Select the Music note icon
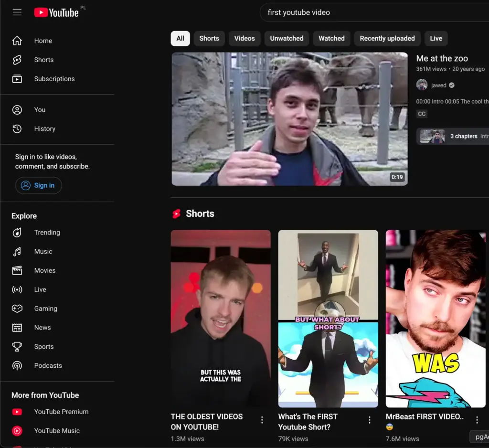The height and width of the screenshot is (448, 489). (17, 251)
